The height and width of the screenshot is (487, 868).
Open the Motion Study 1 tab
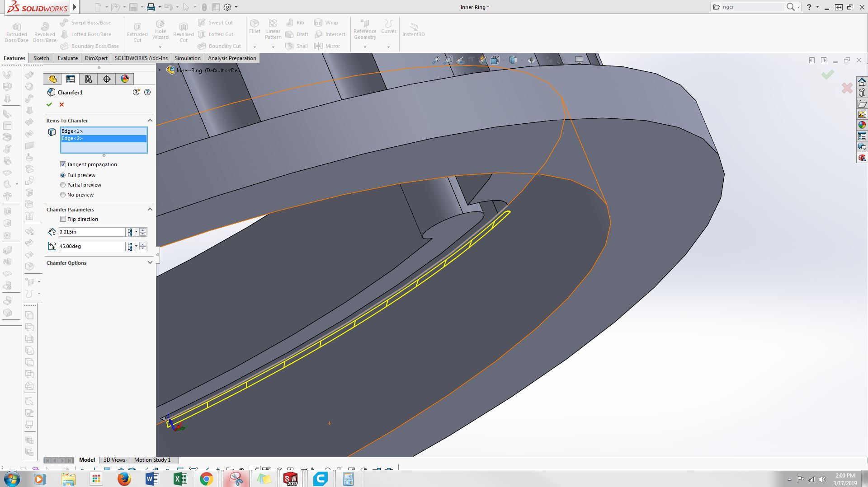coord(152,460)
